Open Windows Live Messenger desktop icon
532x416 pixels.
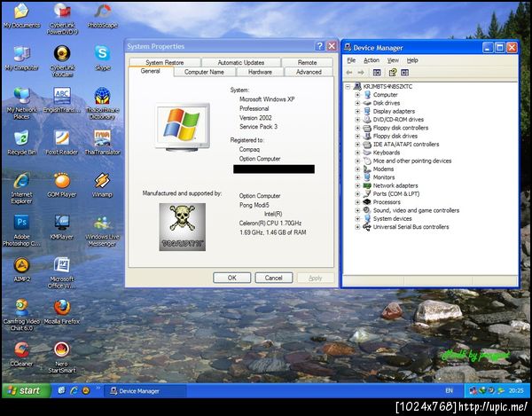(103, 230)
